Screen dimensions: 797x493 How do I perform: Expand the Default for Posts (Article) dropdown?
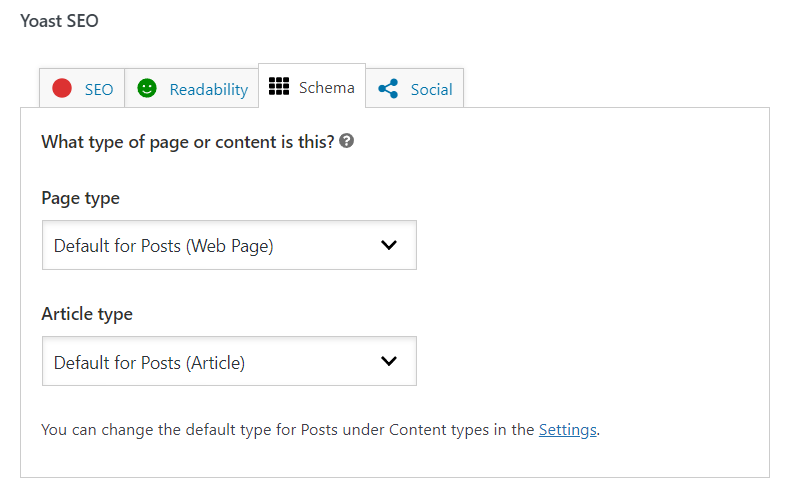pyautogui.click(x=229, y=361)
